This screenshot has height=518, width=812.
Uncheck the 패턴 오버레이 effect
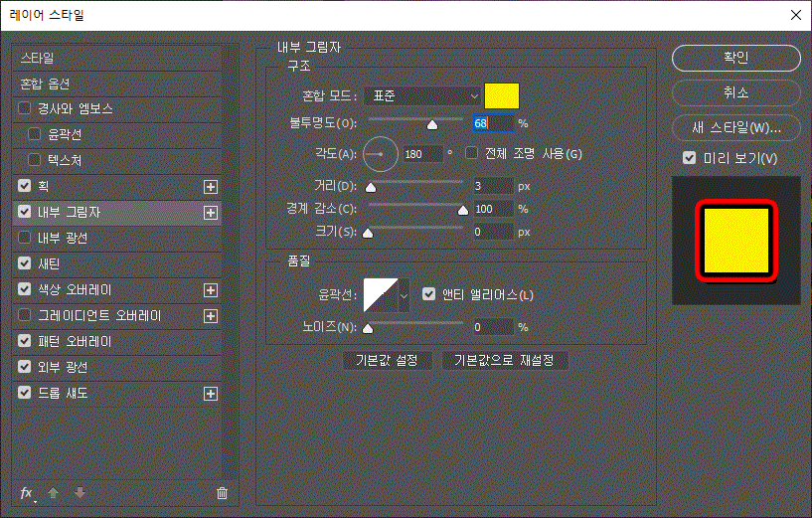[x=24, y=341]
